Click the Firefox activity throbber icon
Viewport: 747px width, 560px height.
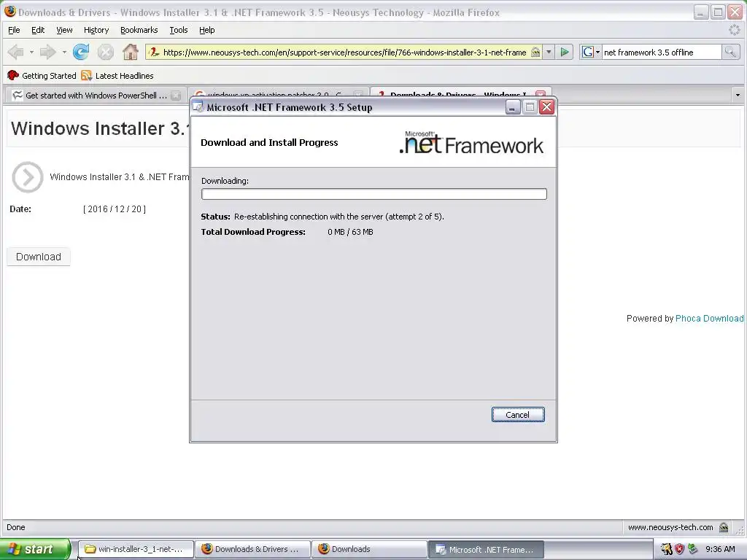[x=735, y=30]
